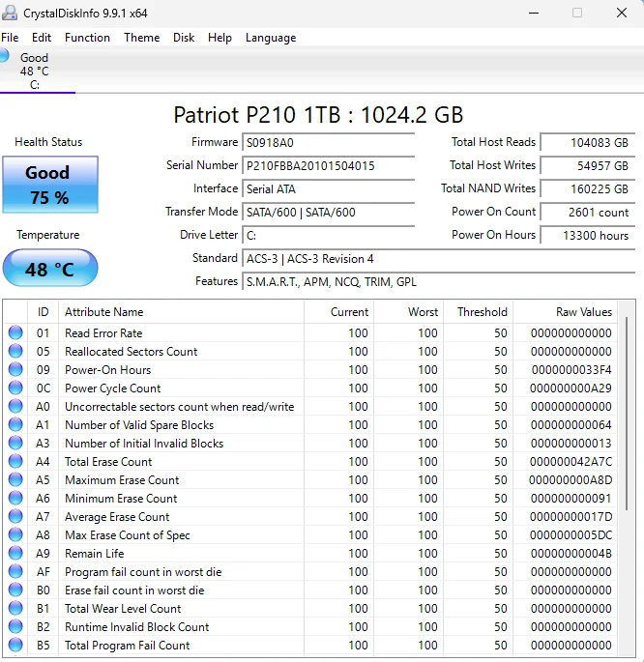
Task: Click status icon for Program fail count row
Action: [x=15, y=571]
